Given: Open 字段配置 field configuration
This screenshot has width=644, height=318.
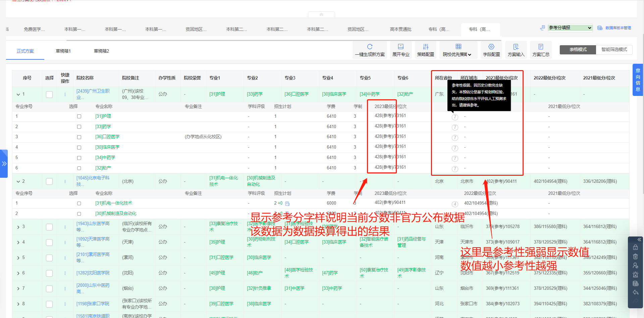Looking at the screenshot, I should 491,47.
